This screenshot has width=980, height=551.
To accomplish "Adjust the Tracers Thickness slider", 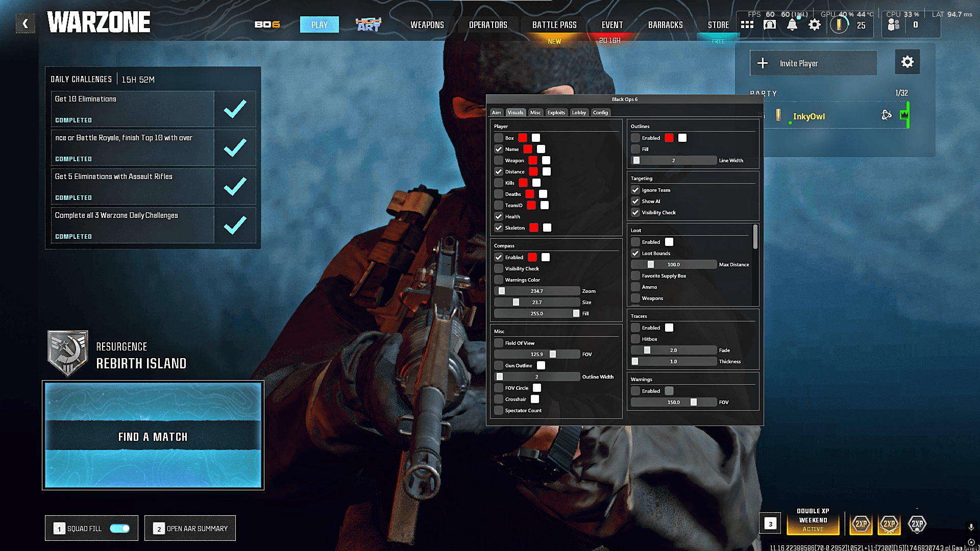I will pos(674,361).
